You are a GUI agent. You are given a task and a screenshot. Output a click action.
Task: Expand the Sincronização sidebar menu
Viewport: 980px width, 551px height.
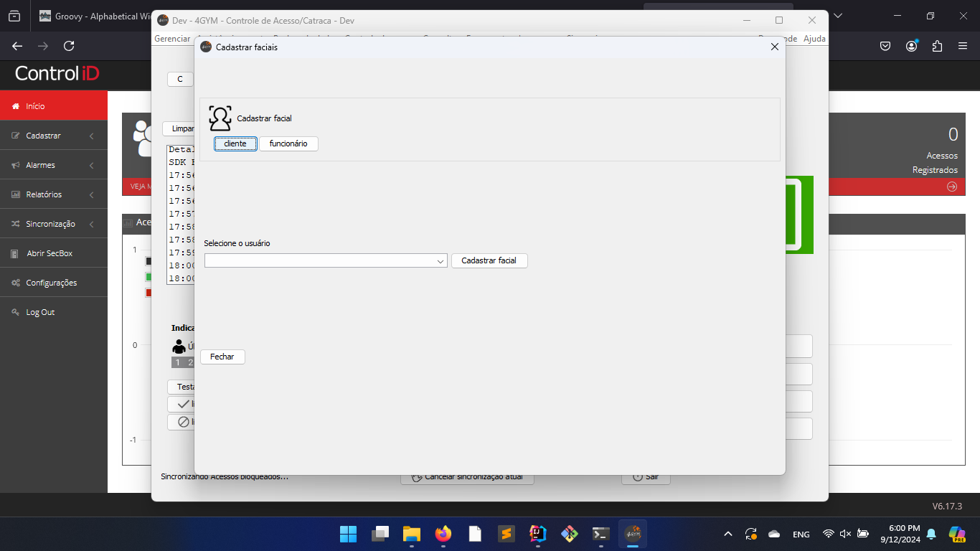(50, 224)
